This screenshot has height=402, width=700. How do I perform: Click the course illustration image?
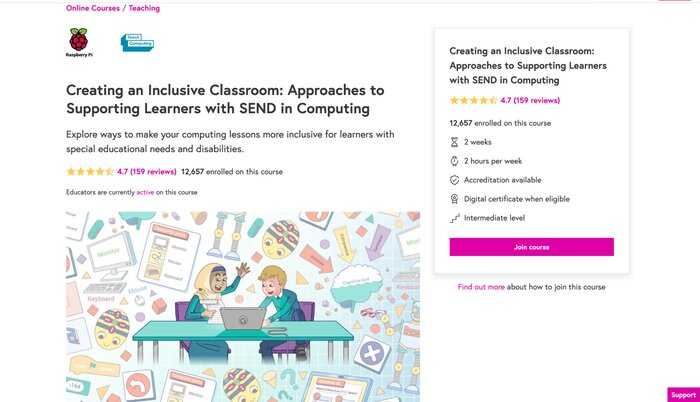(x=243, y=306)
